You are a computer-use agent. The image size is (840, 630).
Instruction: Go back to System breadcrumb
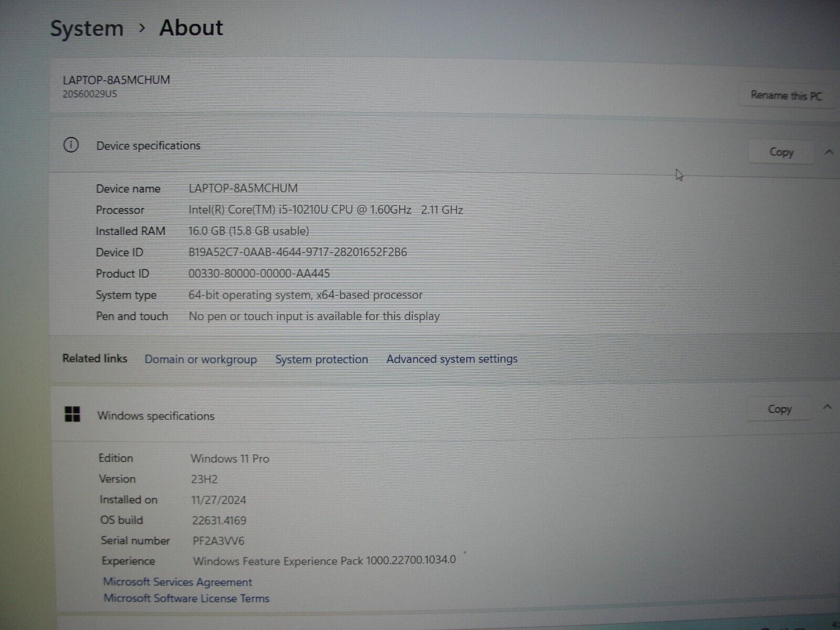point(87,28)
